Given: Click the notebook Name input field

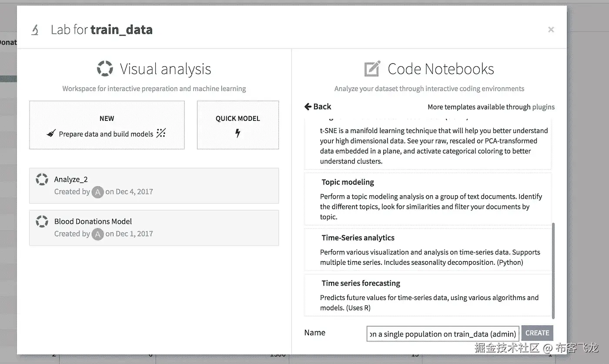Looking at the screenshot, I should click(x=442, y=334).
